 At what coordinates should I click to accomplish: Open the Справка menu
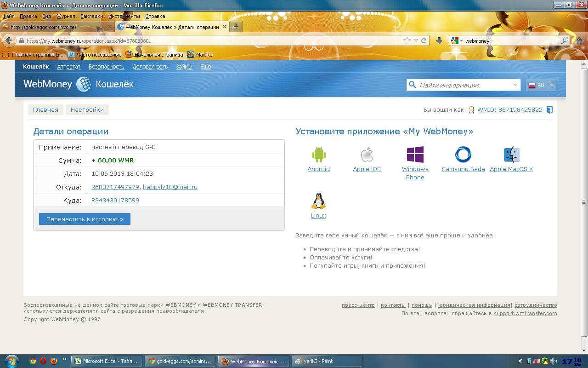coord(155,16)
